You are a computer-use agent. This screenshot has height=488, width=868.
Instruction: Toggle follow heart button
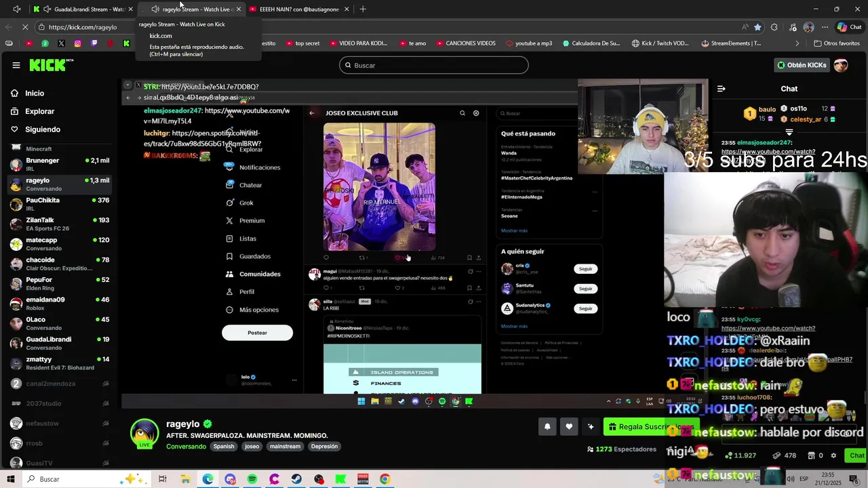569,426
